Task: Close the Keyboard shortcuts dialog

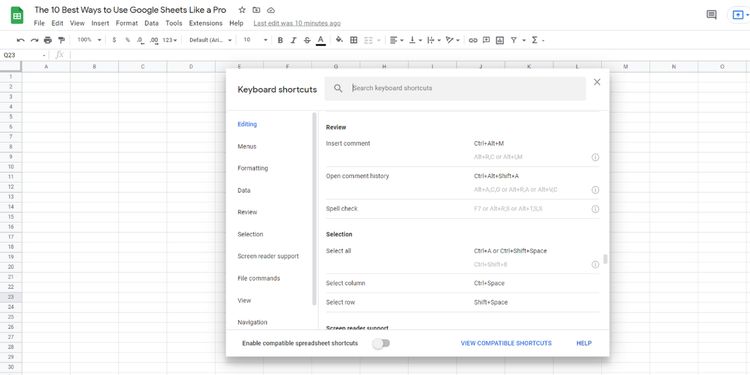Action: 597,82
